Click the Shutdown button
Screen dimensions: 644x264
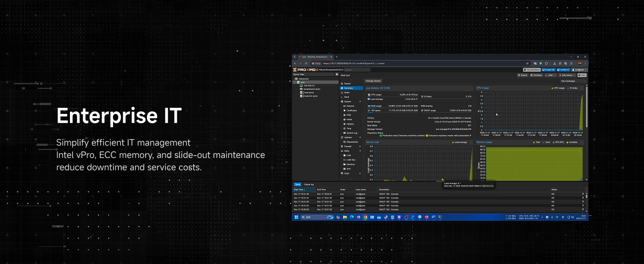(537, 75)
